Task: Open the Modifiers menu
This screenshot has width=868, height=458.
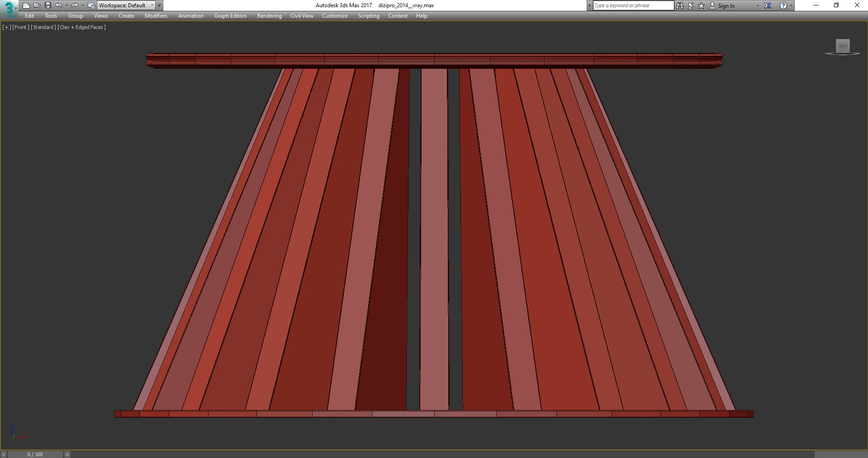Action: [x=156, y=16]
